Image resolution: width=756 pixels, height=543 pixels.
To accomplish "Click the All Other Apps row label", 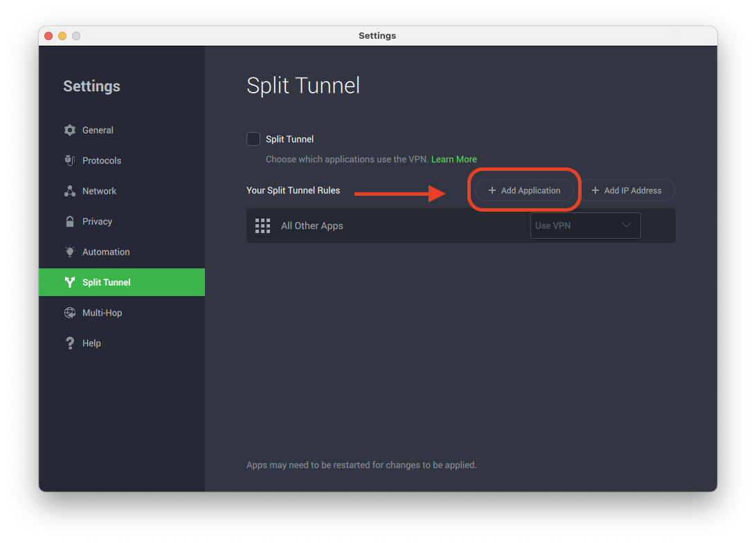I will point(312,226).
